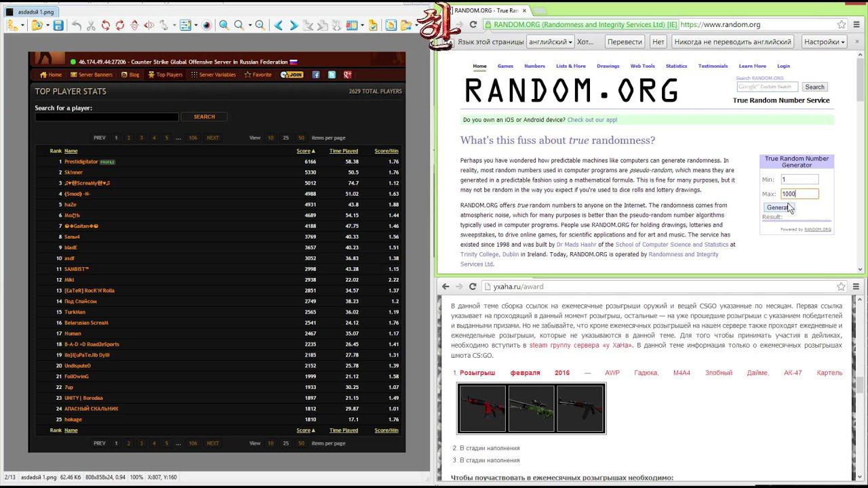Open Lists & More menu on RANDOM.ORG
This screenshot has width=868, height=488.
coord(571,66)
